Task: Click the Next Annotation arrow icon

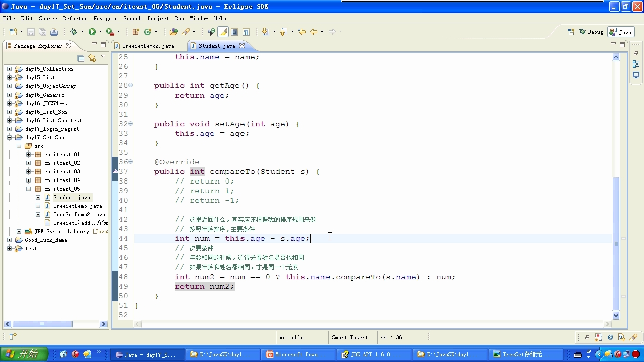Action: point(265,32)
